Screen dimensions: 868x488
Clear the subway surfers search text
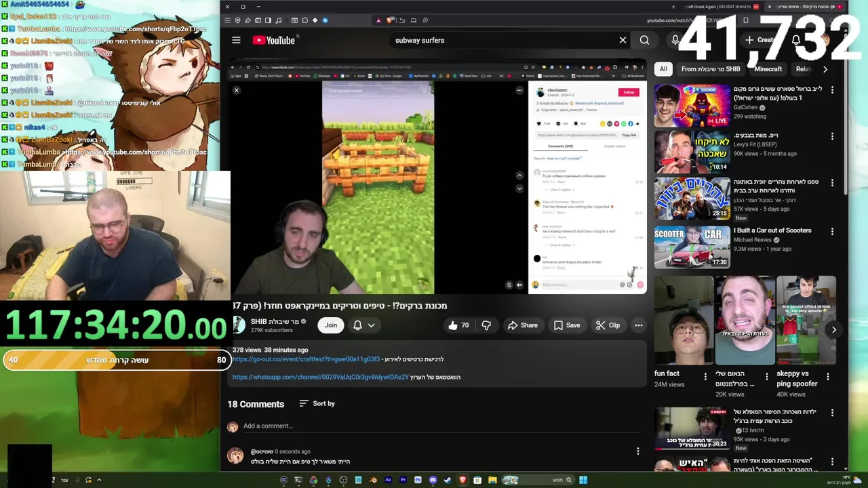[x=623, y=40]
